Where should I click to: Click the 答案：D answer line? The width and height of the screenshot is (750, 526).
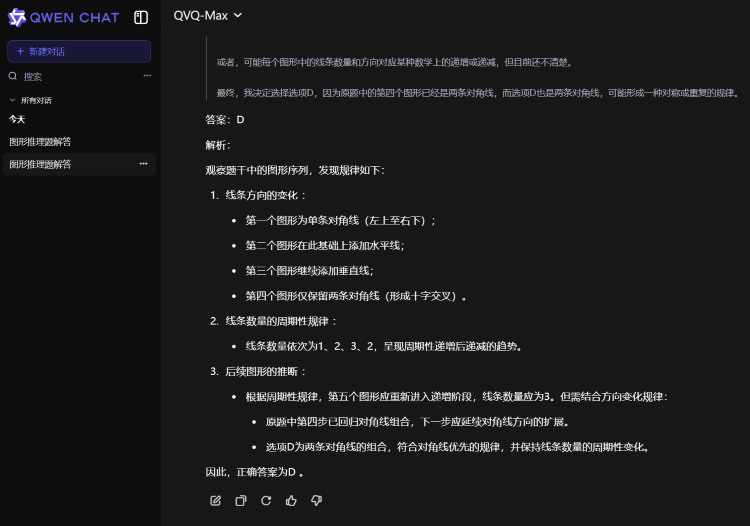click(x=225, y=120)
